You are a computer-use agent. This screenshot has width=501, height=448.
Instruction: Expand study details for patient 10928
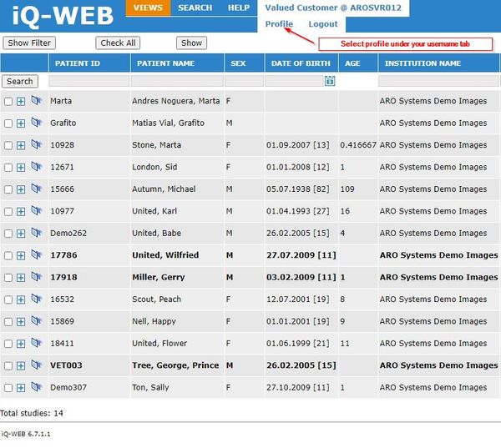pos(21,146)
